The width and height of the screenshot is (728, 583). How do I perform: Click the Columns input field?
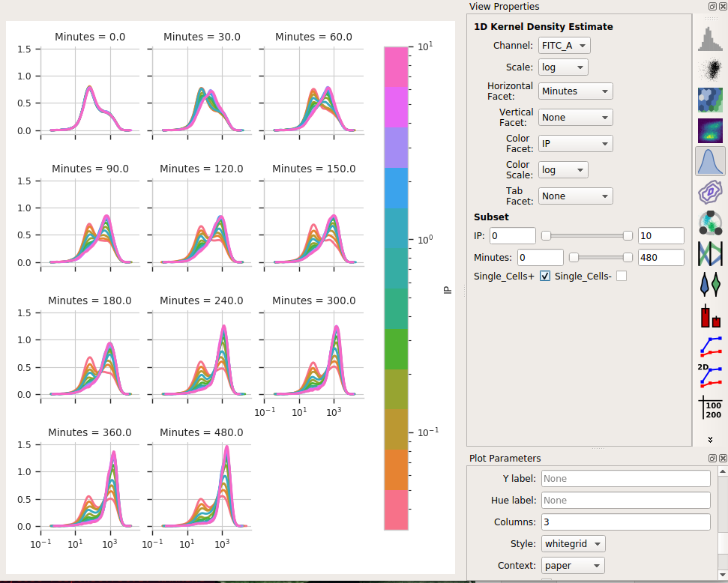point(625,522)
